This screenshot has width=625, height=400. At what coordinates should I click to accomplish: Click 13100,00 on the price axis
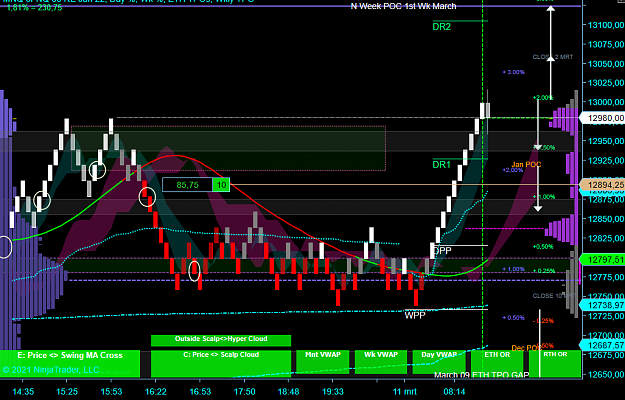pos(606,25)
